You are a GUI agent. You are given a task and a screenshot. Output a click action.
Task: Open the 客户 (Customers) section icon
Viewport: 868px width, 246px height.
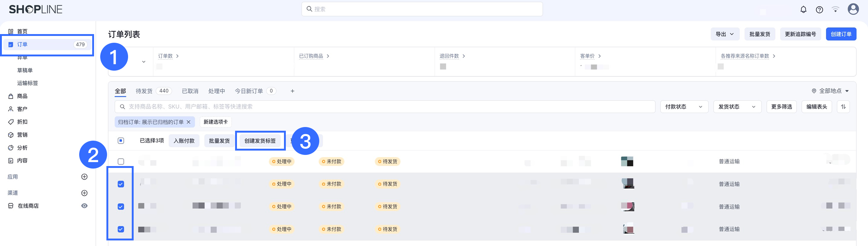coord(11,109)
